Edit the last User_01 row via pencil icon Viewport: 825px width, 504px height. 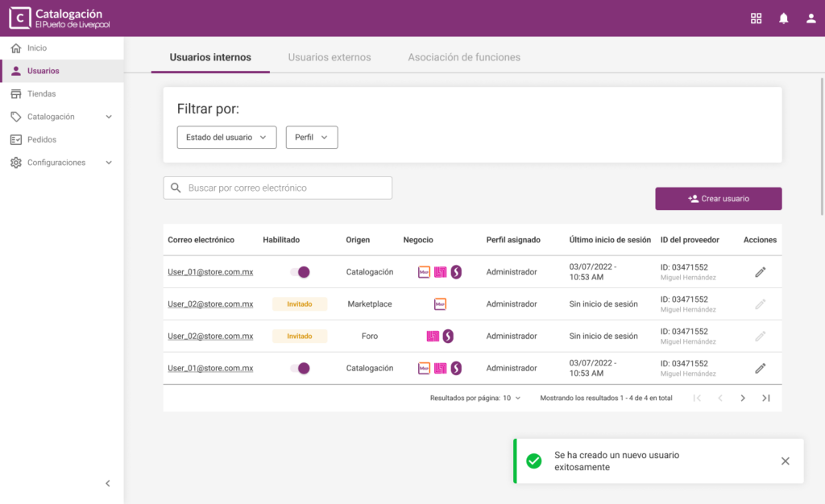761,368
